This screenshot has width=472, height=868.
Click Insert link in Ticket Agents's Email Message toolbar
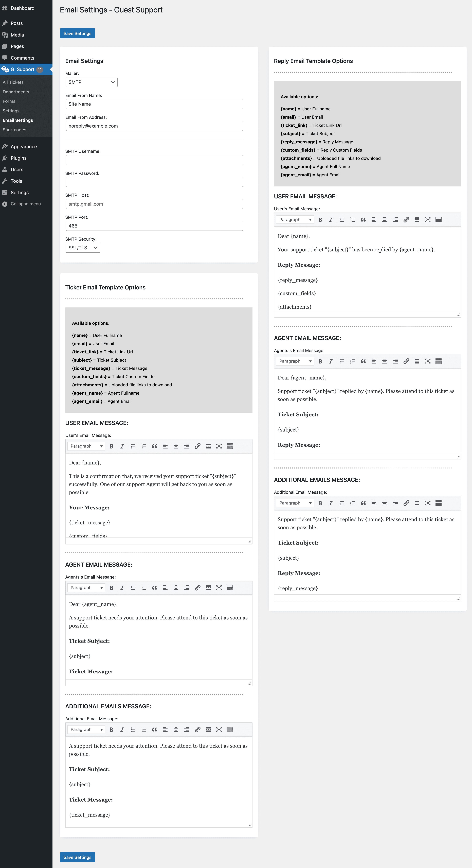tap(197, 588)
